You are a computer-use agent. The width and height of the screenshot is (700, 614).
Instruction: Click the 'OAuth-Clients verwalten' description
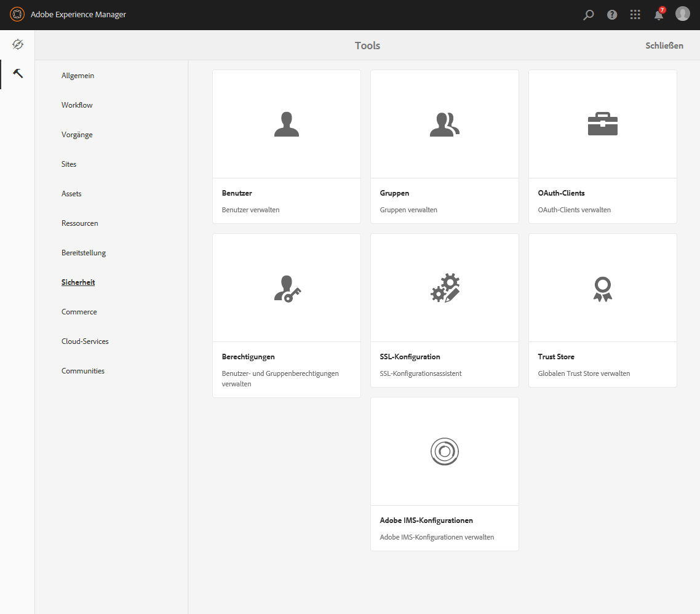click(574, 209)
